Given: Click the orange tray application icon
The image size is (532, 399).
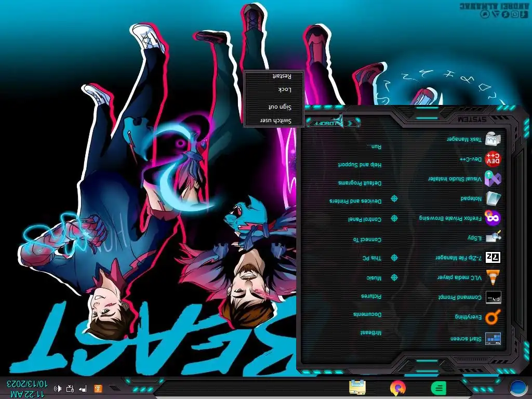Looking at the screenshot, I should coord(98,389).
